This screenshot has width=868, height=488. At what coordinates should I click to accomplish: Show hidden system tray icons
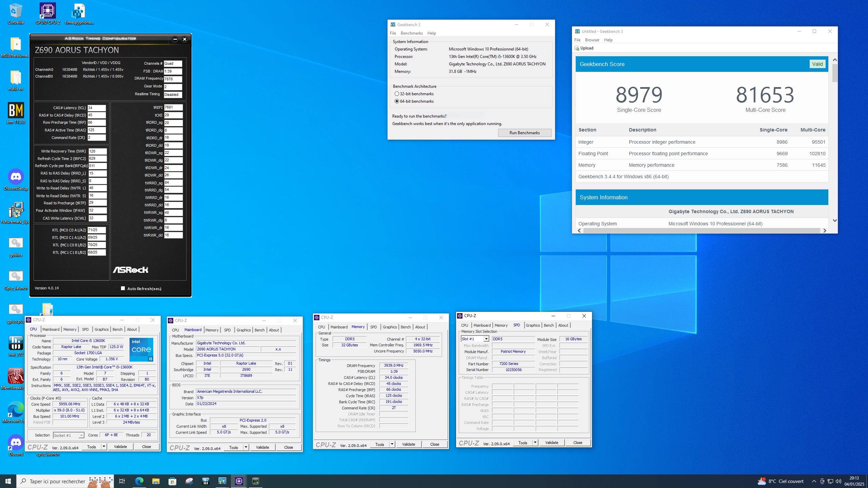click(x=814, y=481)
